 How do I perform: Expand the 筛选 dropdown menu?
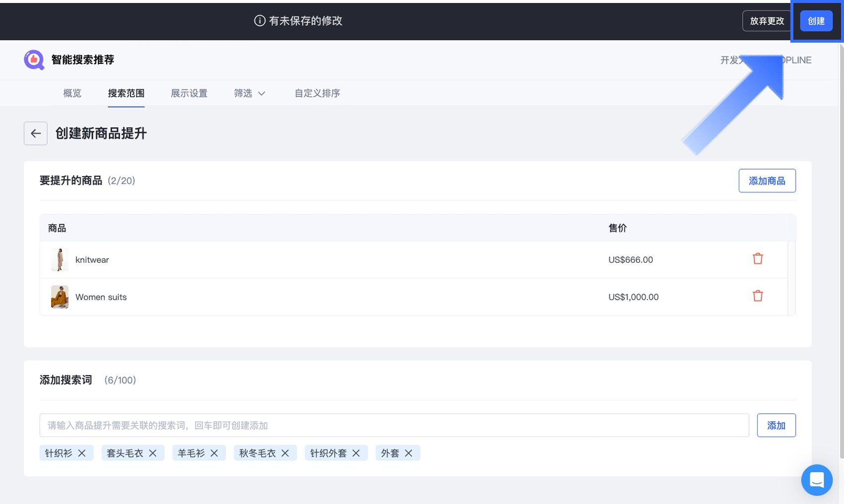tap(250, 93)
